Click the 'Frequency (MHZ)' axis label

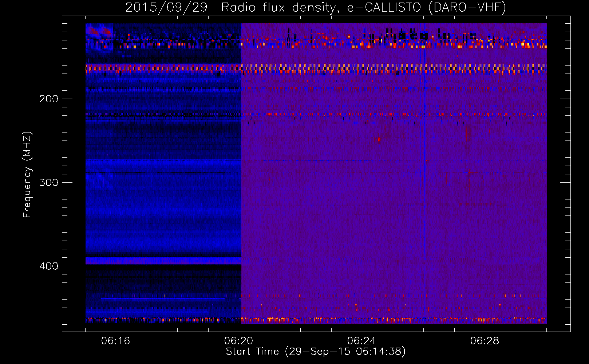[x=27, y=174]
